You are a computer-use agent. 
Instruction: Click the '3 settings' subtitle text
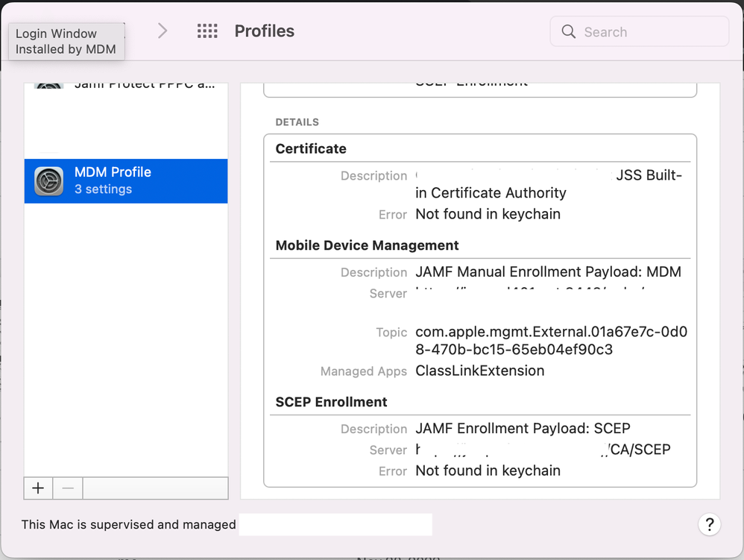point(103,189)
